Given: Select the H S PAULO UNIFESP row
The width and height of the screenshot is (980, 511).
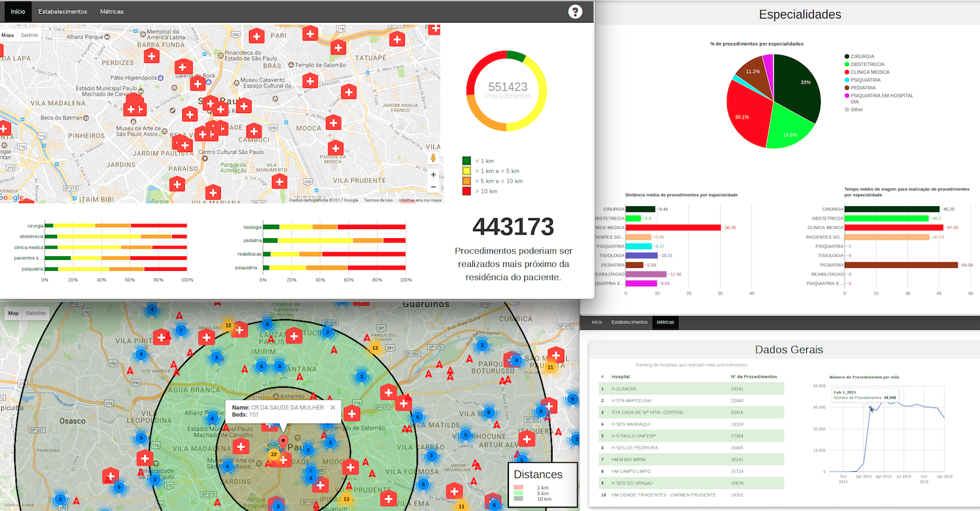Looking at the screenshot, I should coord(691,436).
